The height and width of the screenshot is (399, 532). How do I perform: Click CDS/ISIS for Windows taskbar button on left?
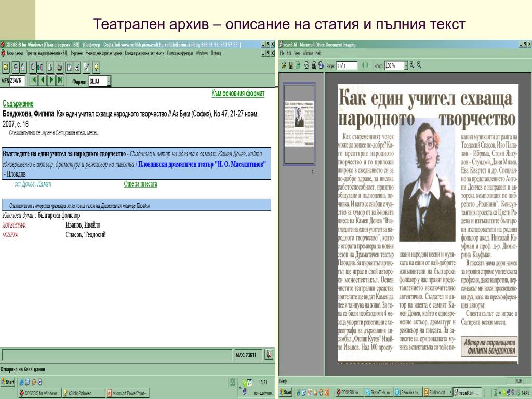click(39, 393)
